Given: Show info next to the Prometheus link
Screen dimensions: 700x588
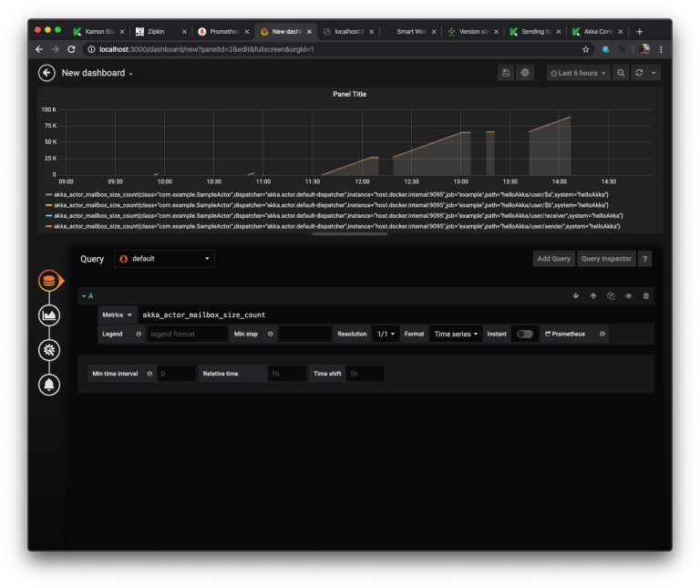Looking at the screenshot, I should (x=602, y=334).
